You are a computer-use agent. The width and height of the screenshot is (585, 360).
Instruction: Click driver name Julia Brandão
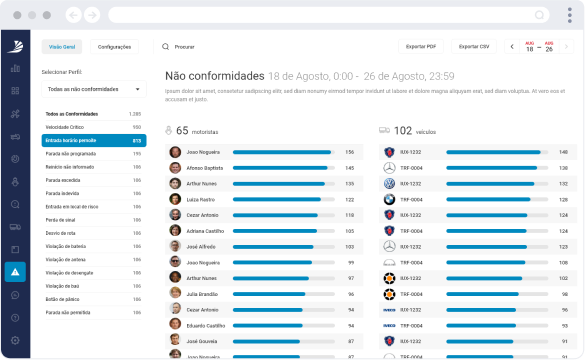(202, 294)
